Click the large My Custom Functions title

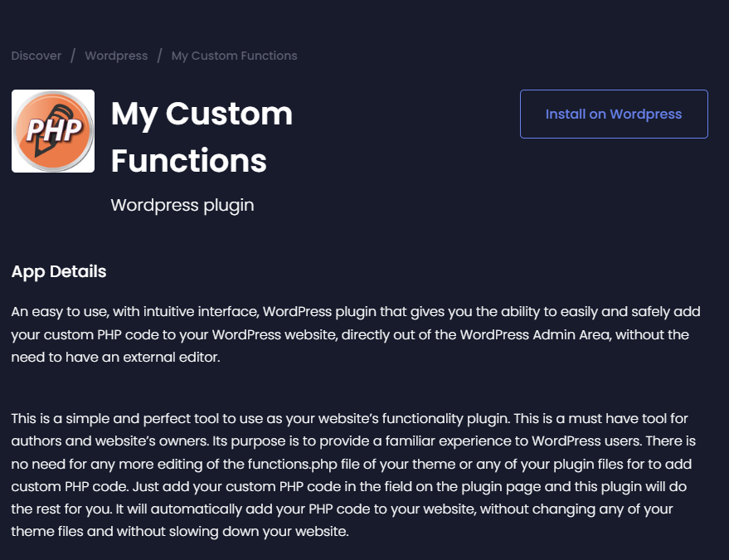pos(202,137)
